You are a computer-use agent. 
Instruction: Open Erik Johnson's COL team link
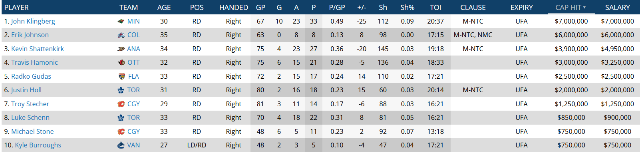[133, 35]
